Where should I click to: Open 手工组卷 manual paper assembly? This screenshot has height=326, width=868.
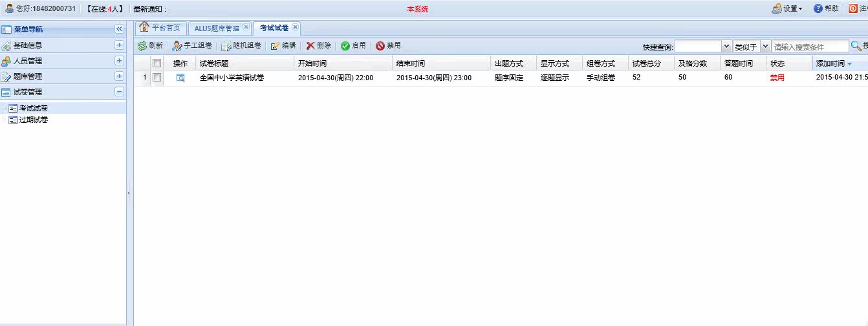point(191,45)
